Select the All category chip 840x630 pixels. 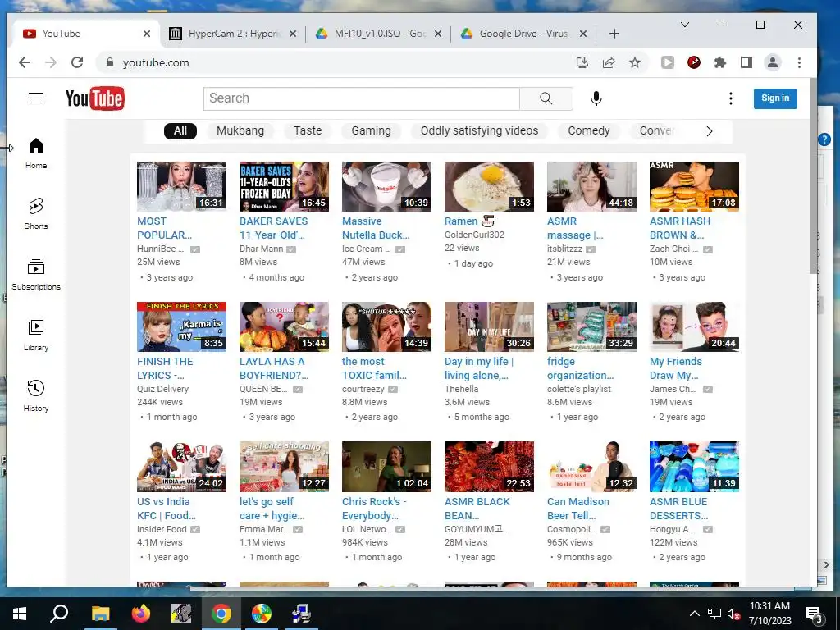pos(180,130)
